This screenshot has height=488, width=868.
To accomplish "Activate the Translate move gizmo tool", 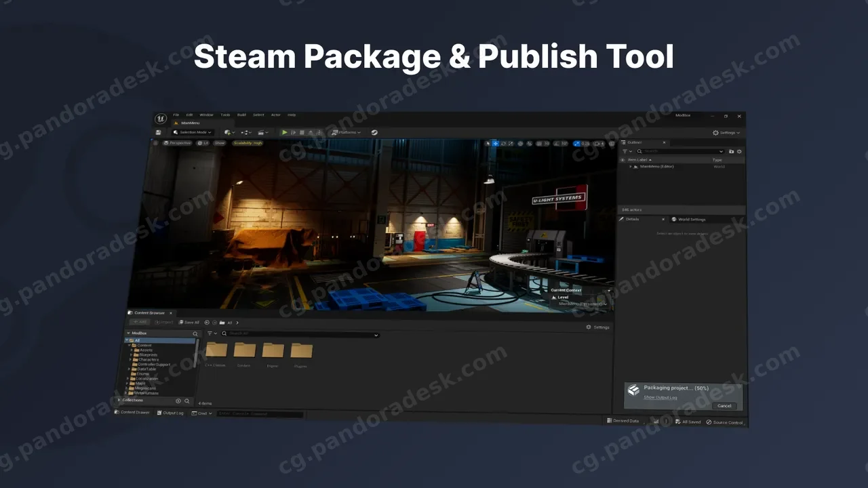I will coord(495,144).
